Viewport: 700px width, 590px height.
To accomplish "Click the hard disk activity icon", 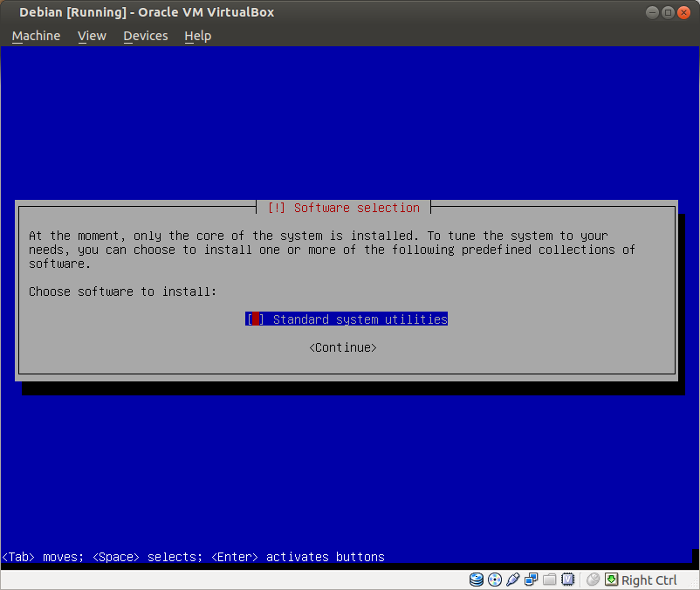I will tap(477, 580).
